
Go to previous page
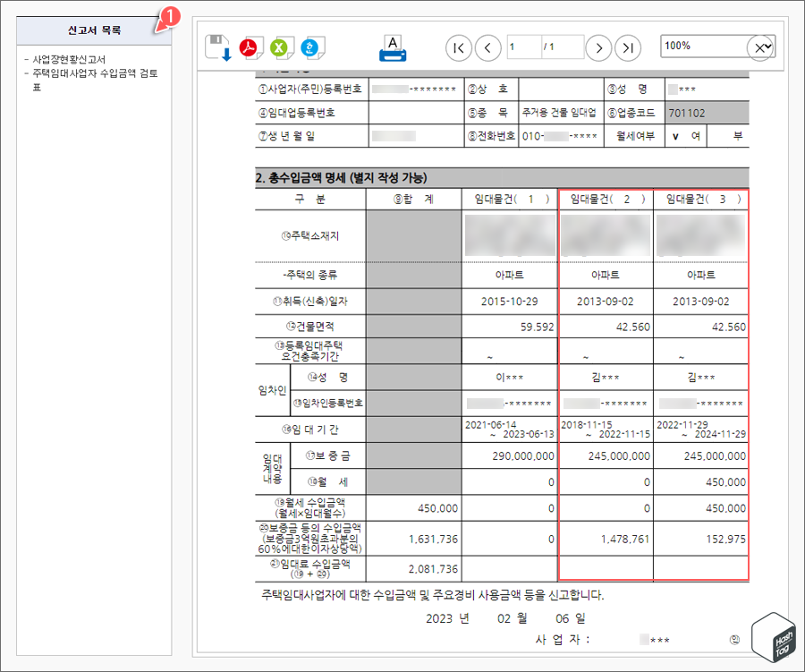(487, 48)
